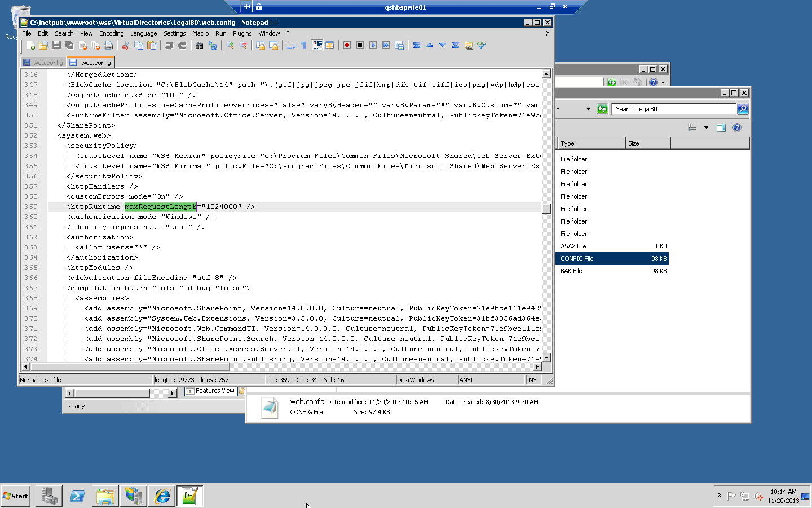
Task: Open the Plugins menu
Action: click(242, 33)
